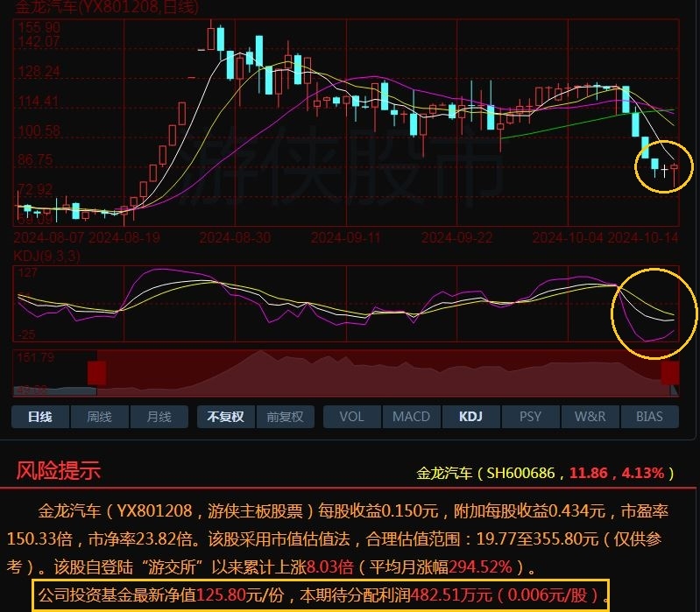Screen dimensions: 700x612
Task: Show the MACD indicator
Action: pyautogui.click(x=411, y=417)
